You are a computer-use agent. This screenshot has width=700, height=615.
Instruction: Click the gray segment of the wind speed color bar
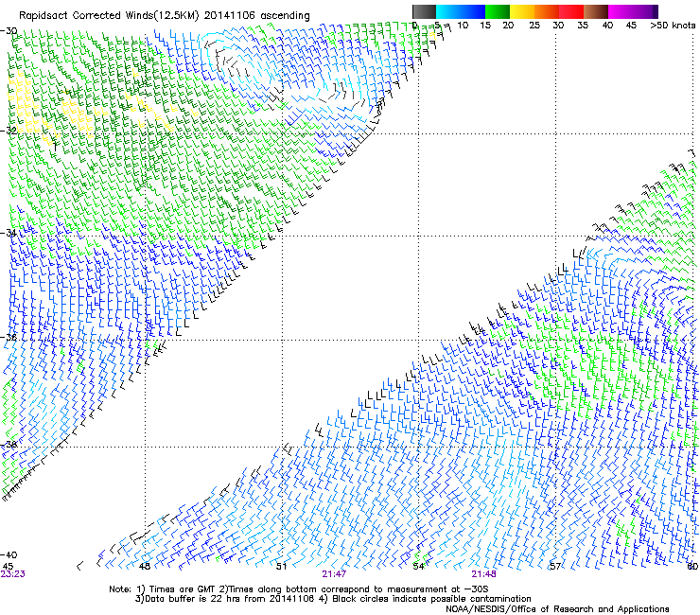(424, 11)
